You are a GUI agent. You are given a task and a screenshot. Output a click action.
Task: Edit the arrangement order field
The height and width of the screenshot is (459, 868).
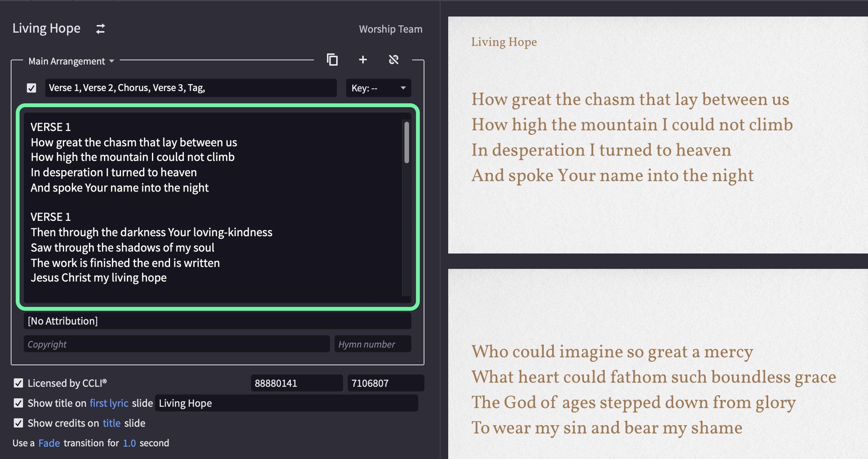191,88
